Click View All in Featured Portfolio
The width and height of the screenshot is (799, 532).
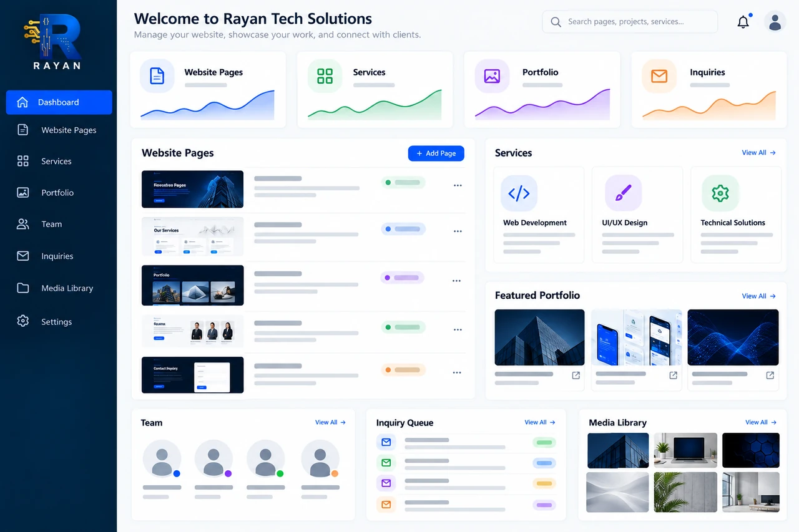pos(758,296)
